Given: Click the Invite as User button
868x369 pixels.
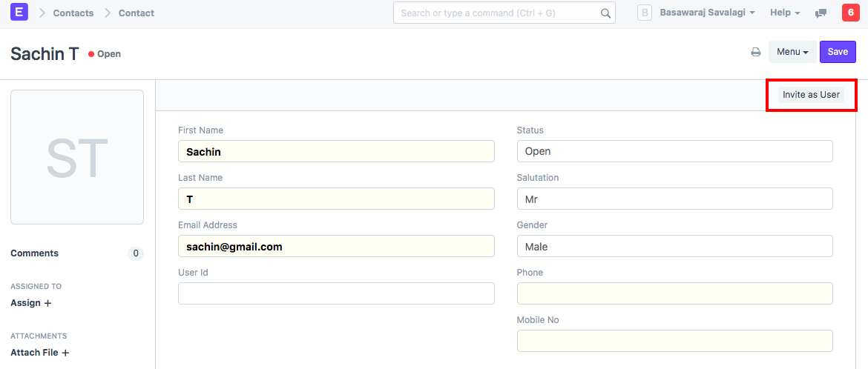Looking at the screenshot, I should pos(811,95).
